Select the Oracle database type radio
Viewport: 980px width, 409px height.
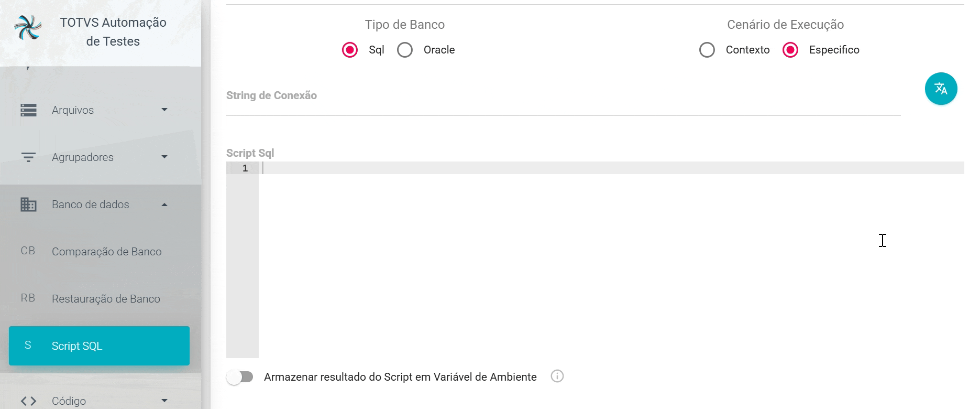click(x=405, y=50)
